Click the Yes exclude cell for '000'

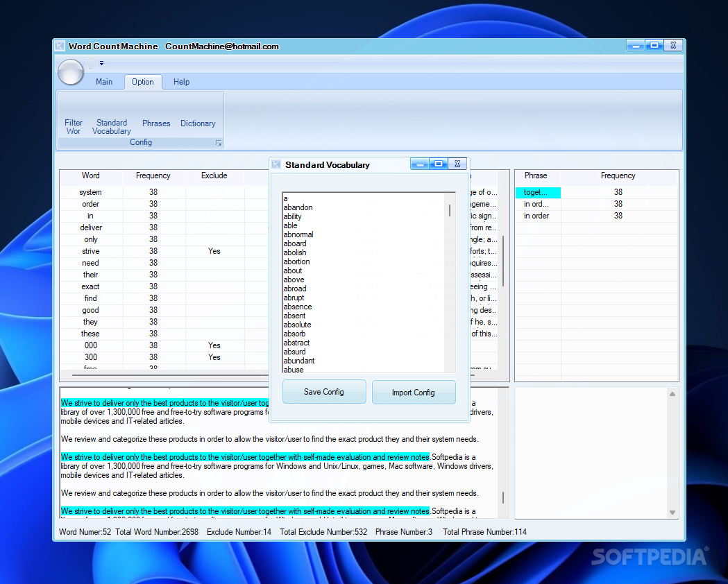(x=214, y=345)
